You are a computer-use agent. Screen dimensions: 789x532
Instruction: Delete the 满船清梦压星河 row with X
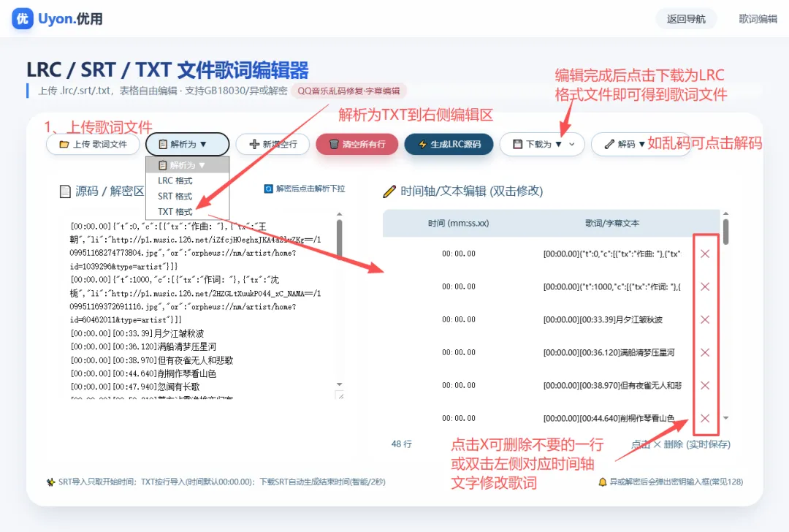pyautogui.click(x=705, y=352)
